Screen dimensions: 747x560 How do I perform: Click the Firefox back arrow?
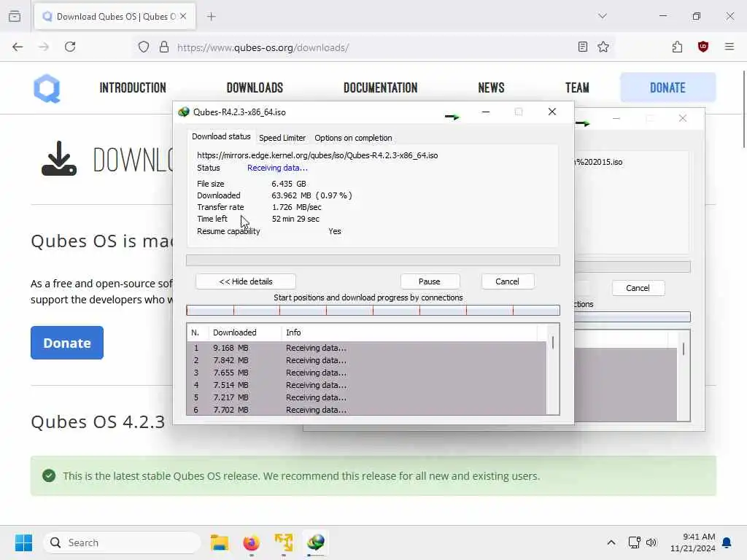click(18, 47)
